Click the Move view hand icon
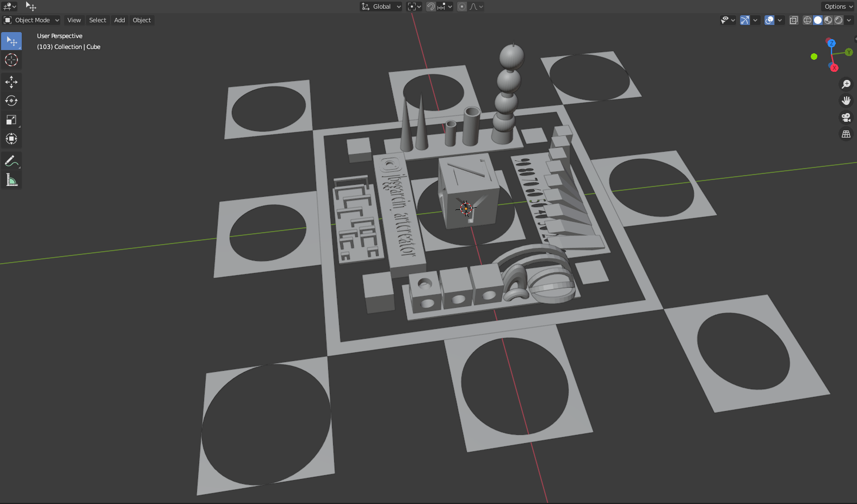The width and height of the screenshot is (857, 504). point(846,101)
